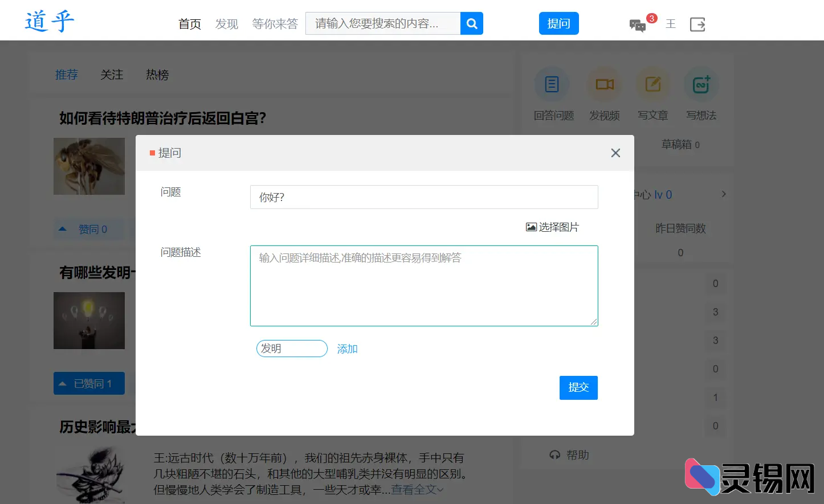Go to the 发现 nav tab
824x504 pixels.
227,24
